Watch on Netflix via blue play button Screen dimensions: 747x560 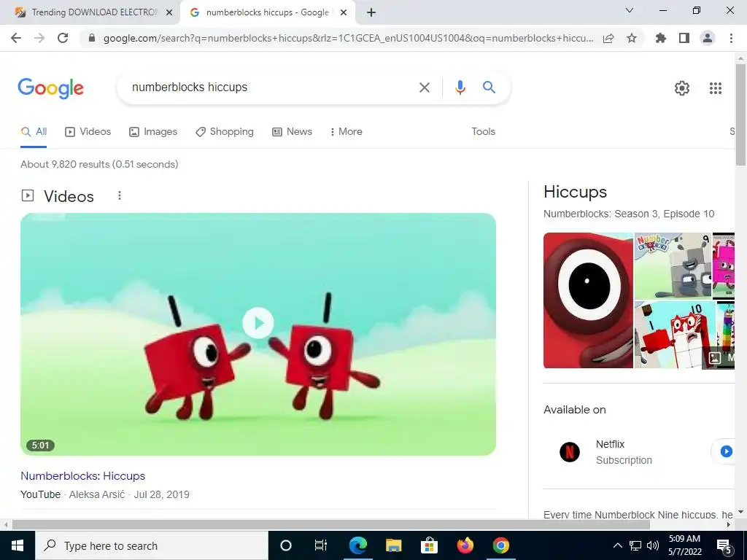tap(726, 451)
